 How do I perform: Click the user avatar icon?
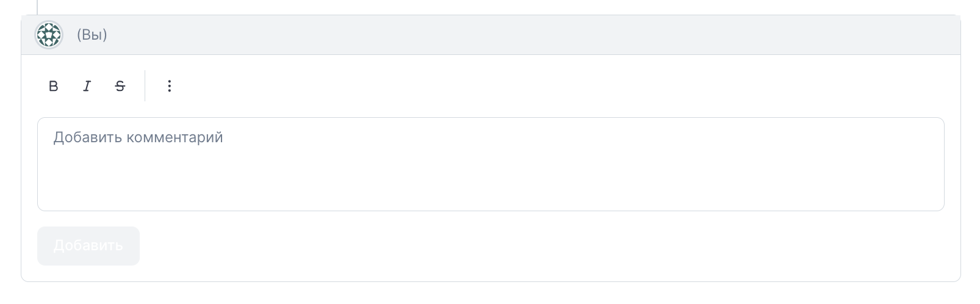49,35
